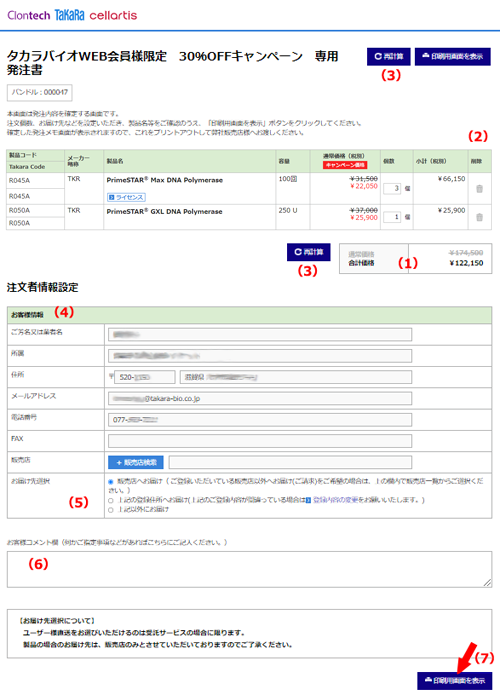
Task: Open the ライセンス link under PrimeSTAR Max
Action: [126, 197]
